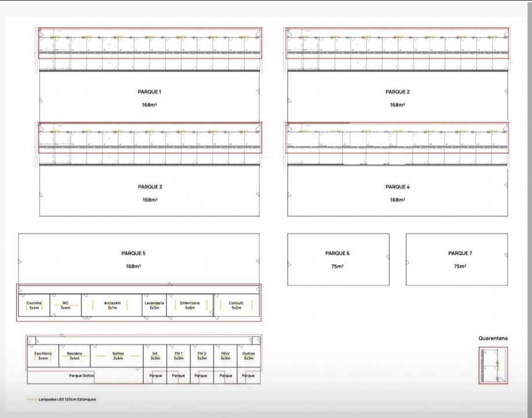
Task: Click the Lampadas LED 120cm legend entry
Action: tap(67, 399)
